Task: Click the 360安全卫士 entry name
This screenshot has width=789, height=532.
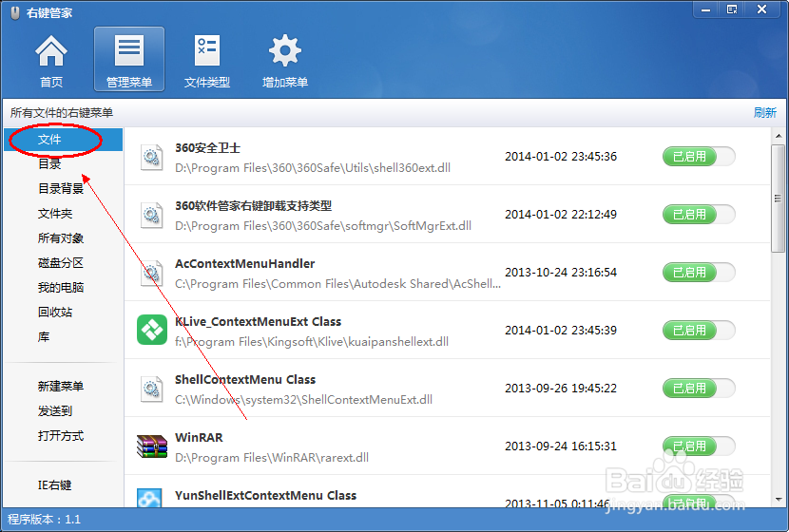Action: click(x=207, y=148)
